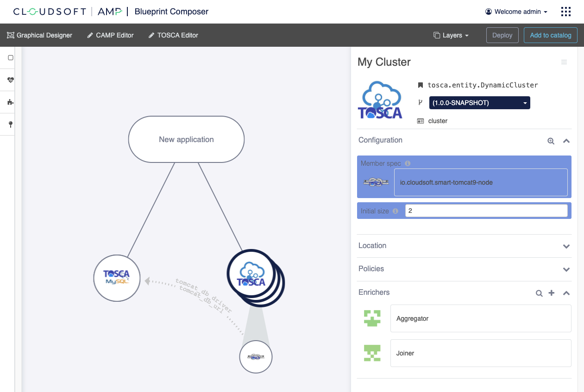Click the Member spec knot icon

click(376, 182)
